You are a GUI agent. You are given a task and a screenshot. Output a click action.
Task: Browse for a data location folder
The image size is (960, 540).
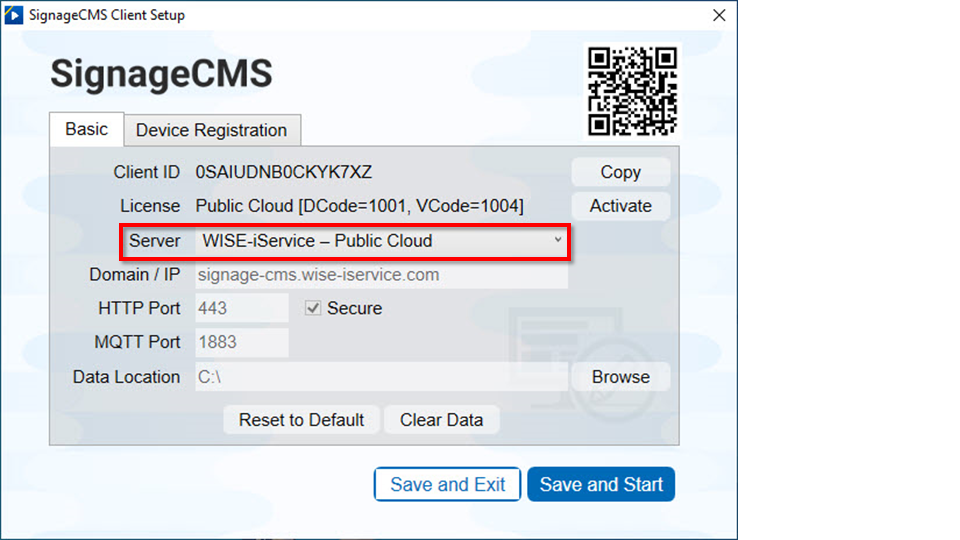point(620,377)
